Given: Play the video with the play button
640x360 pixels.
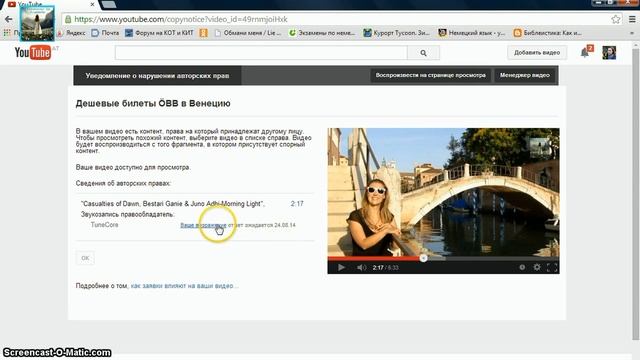Looking at the screenshot, I should pos(342,267).
